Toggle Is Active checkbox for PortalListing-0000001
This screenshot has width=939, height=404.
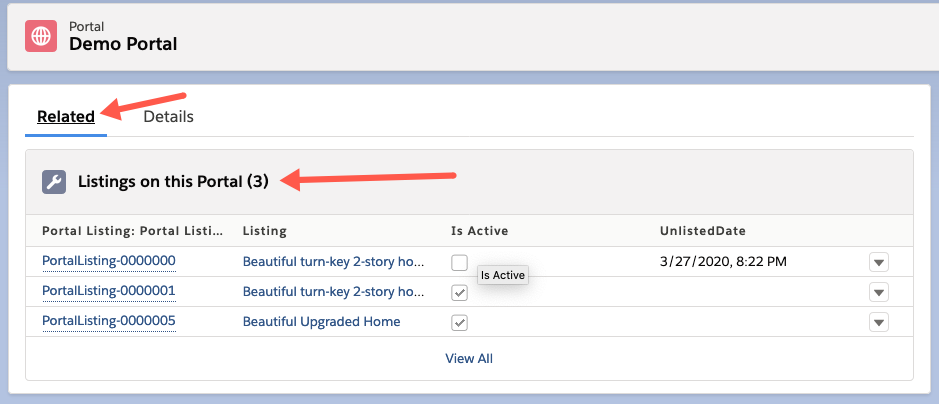pyautogui.click(x=459, y=293)
